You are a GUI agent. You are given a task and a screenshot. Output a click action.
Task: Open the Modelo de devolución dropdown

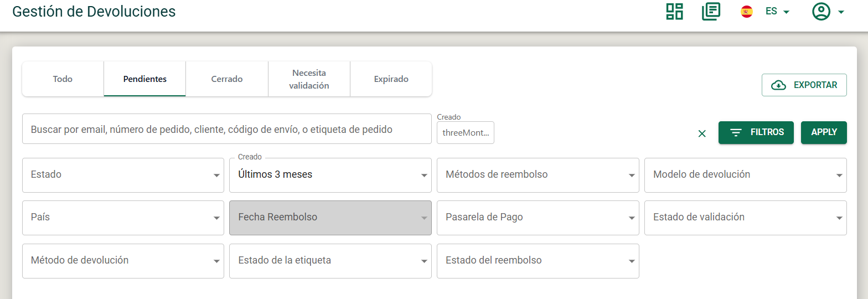pyautogui.click(x=746, y=175)
